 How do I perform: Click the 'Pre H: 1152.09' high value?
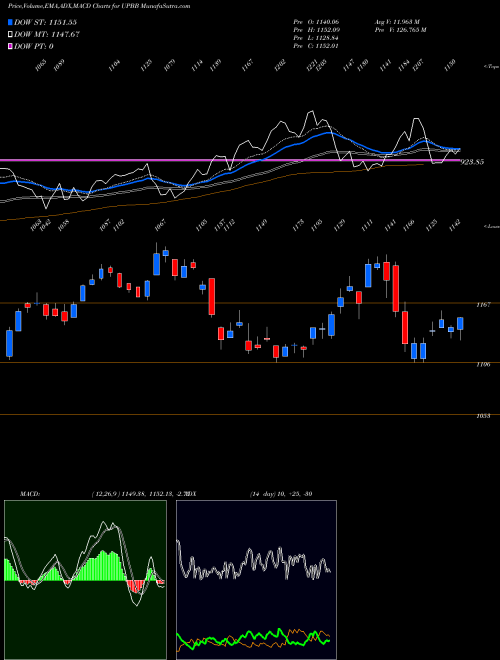316,30
